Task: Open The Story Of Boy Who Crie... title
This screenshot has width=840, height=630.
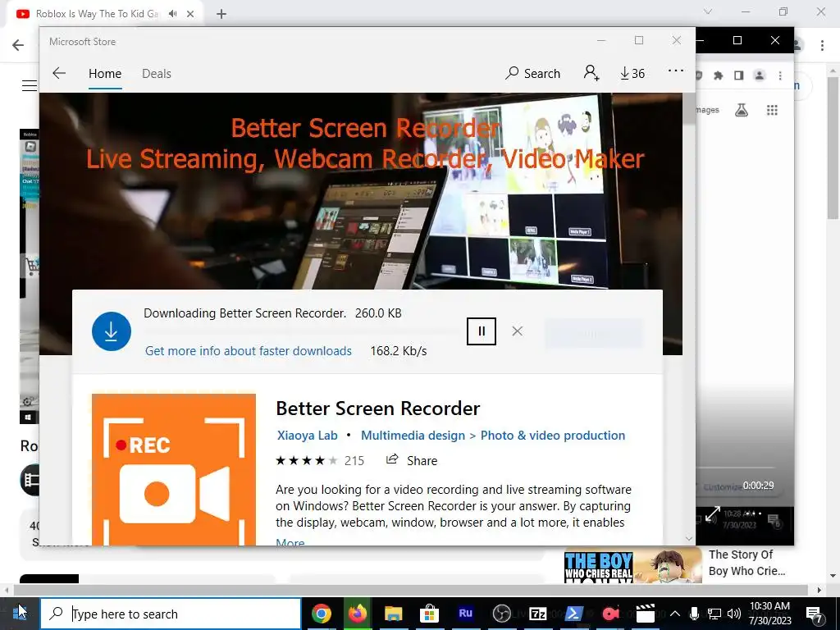Action: [x=746, y=563]
